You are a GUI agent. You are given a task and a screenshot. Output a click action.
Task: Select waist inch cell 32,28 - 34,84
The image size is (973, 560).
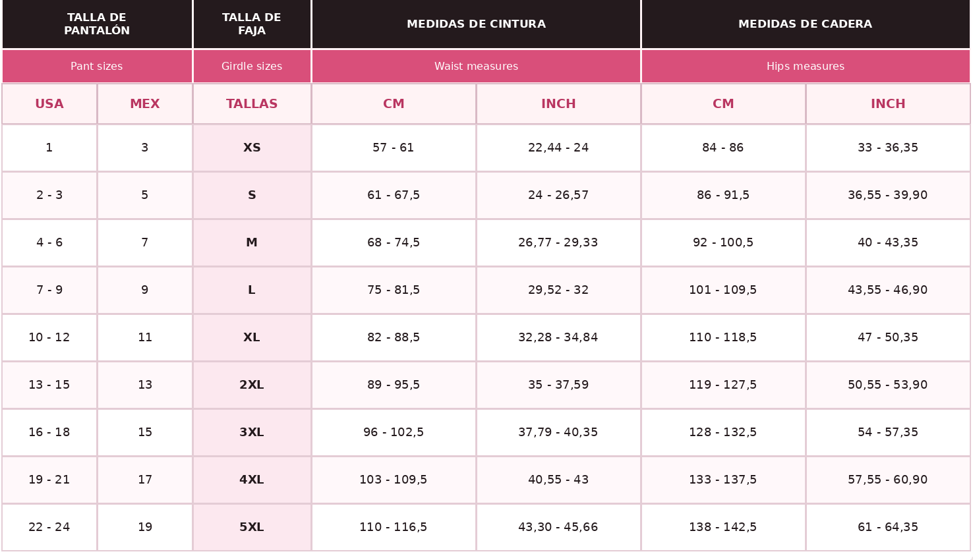558,338
